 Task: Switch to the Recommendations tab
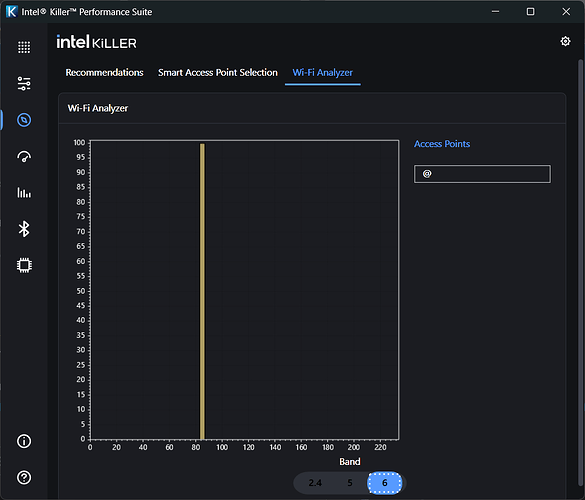pyautogui.click(x=104, y=72)
